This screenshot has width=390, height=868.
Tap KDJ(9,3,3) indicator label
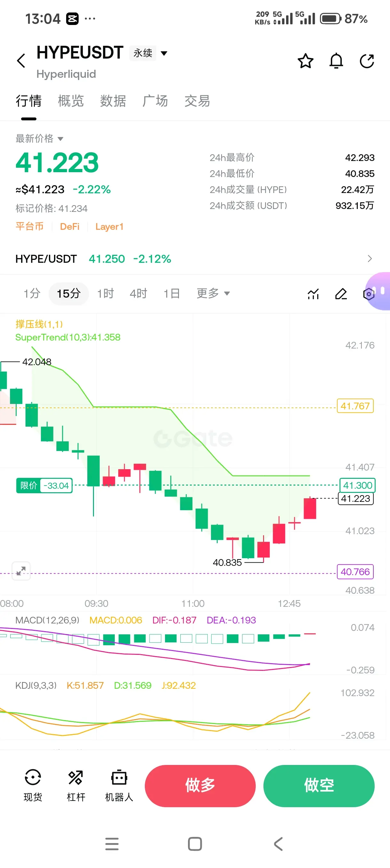[x=36, y=685]
